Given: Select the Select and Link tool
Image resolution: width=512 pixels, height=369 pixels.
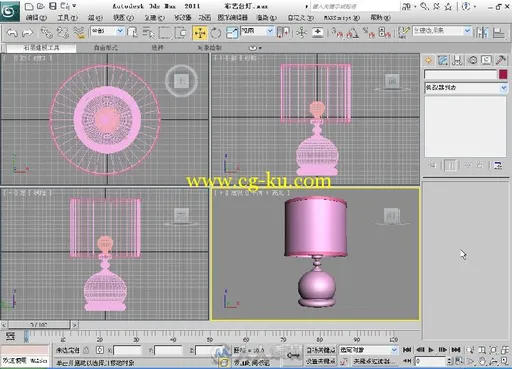Looking at the screenshot, I should click(46, 32).
